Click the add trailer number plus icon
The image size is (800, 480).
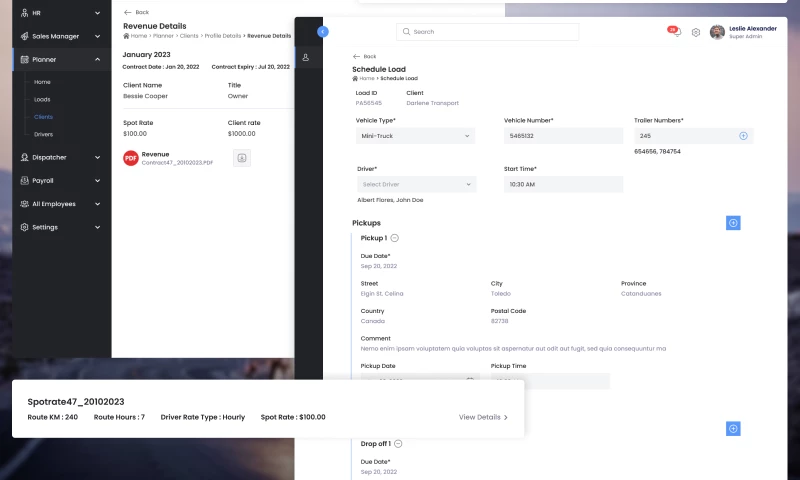pyautogui.click(x=743, y=136)
